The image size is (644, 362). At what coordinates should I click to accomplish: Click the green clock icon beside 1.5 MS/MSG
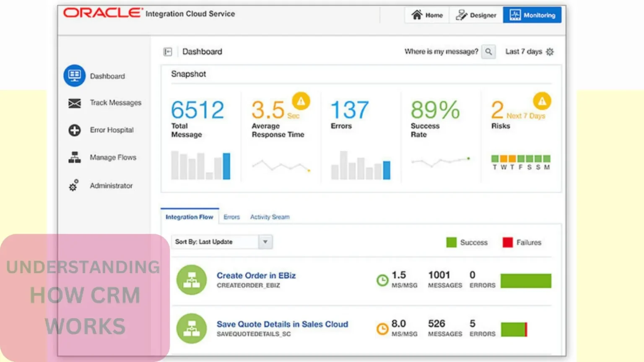tap(382, 280)
